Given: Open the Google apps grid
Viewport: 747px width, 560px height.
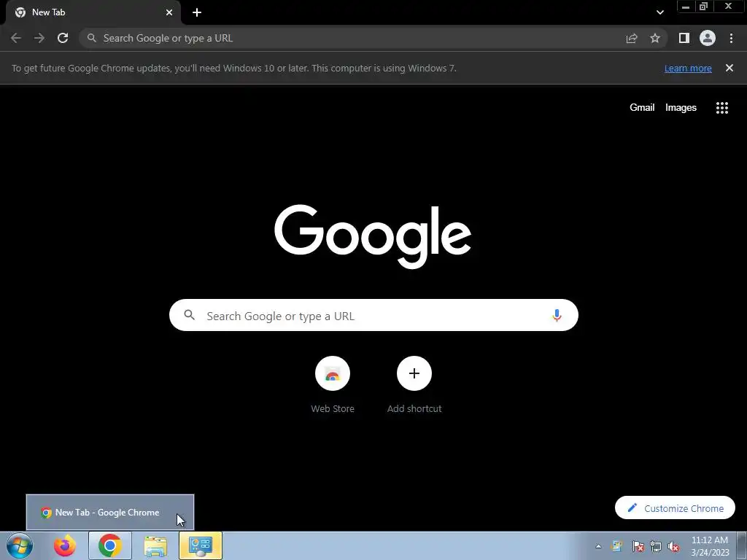Looking at the screenshot, I should click(x=722, y=108).
